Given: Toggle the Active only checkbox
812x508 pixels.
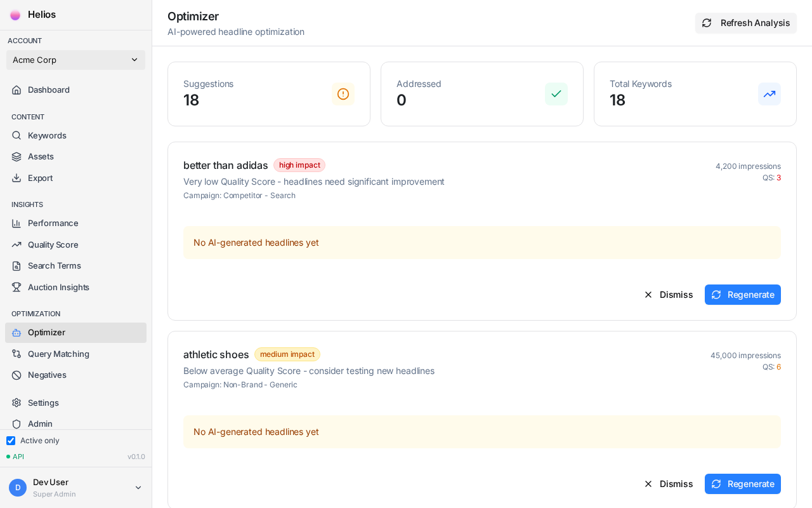Looking at the screenshot, I should click(x=11, y=441).
